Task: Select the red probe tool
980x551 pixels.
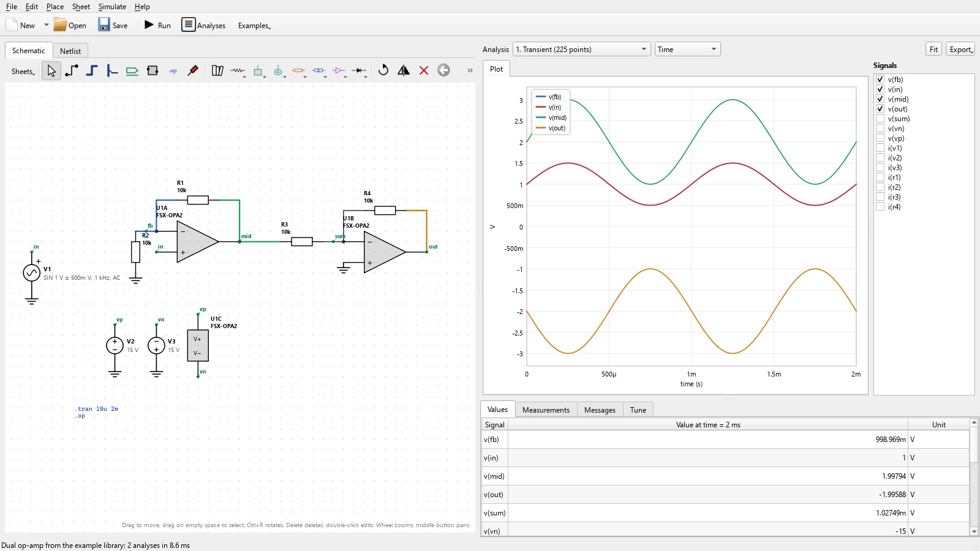Action: pyautogui.click(x=193, y=71)
